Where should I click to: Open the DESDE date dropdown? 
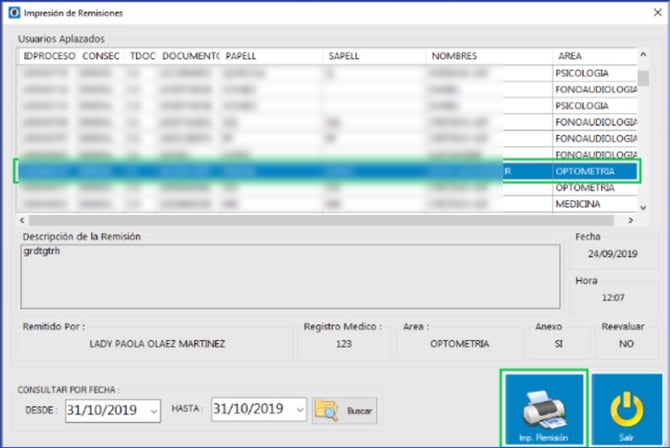click(x=152, y=410)
